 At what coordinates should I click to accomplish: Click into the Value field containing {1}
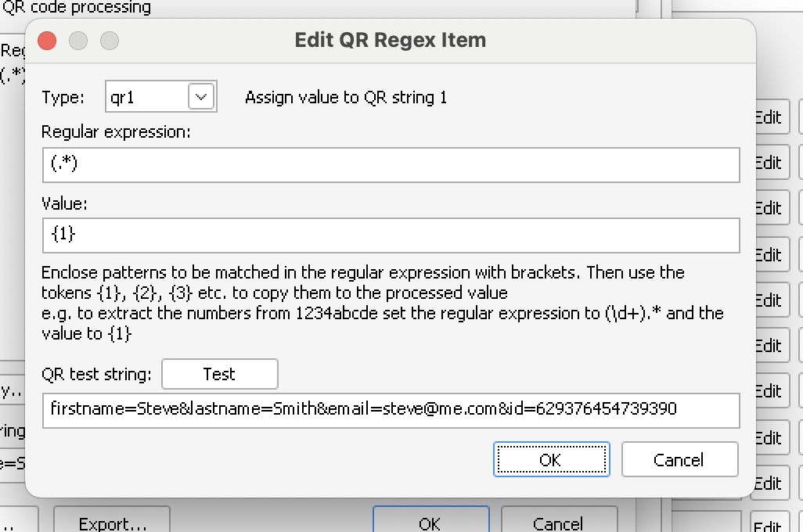[x=391, y=235]
